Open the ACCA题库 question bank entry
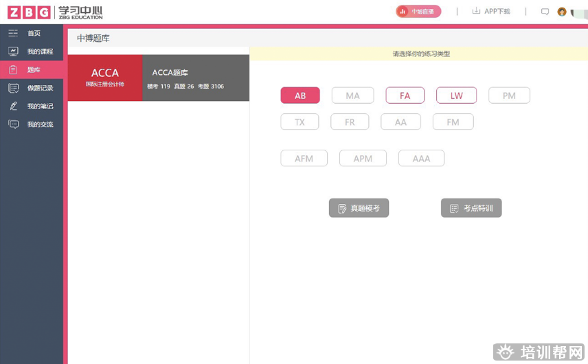 [196, 78]
